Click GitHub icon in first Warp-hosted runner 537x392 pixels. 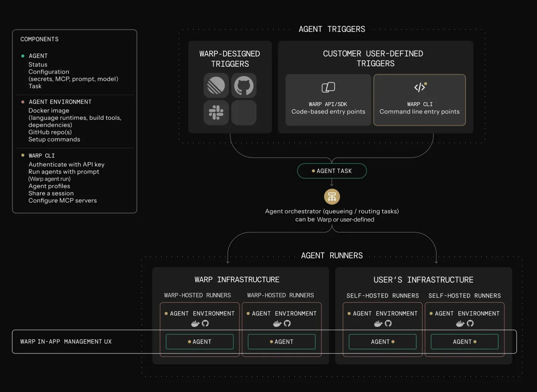[x=205, y=323]
